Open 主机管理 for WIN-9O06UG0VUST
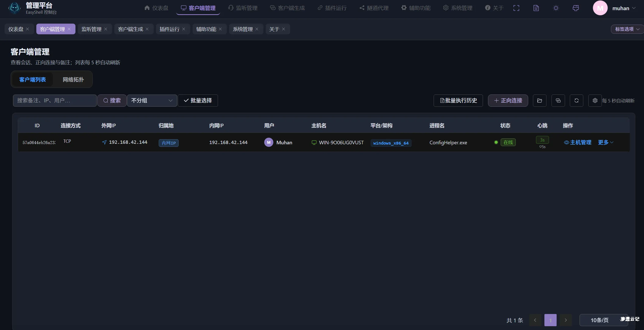 tap(577, 142)
